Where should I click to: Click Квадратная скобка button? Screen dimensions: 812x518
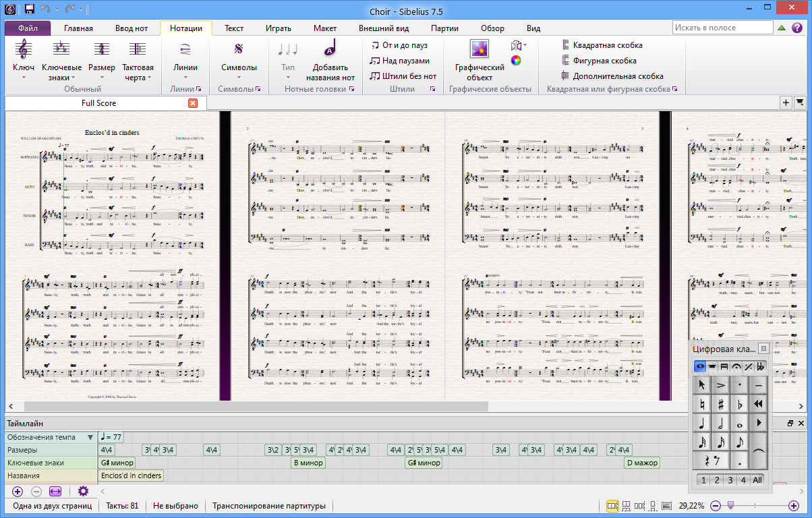(602, 45)
